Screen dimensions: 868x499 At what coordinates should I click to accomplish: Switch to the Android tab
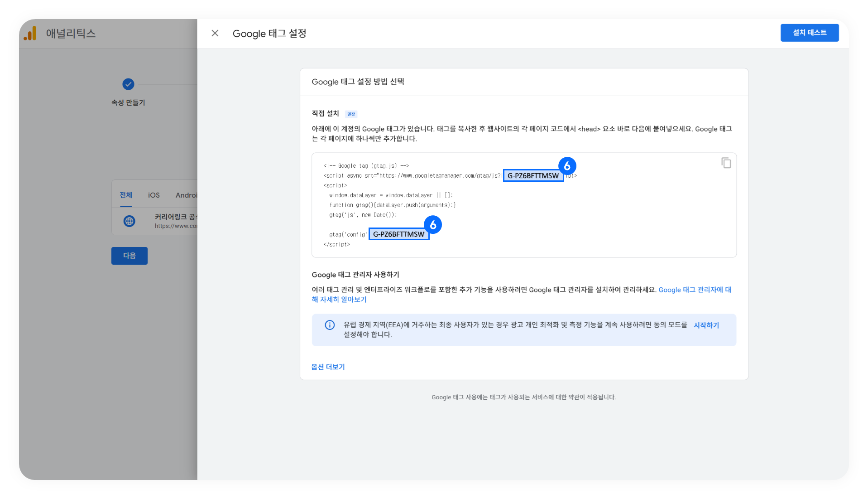[187, 195]
